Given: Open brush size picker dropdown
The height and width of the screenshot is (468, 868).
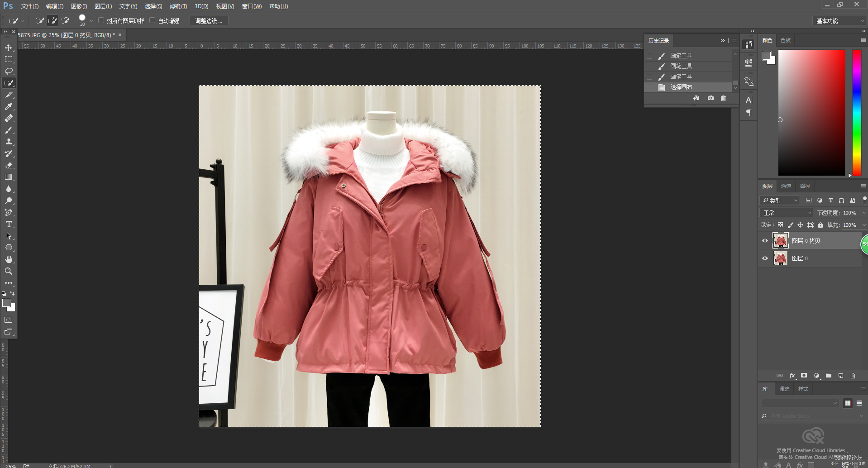Looking at the screenshot, I should (91, 21).
